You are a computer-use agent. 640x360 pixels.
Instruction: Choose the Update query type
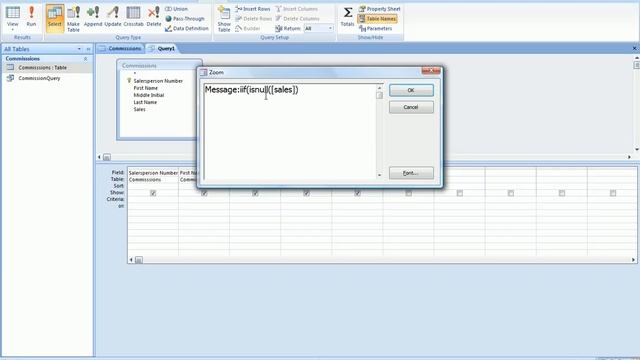point(113,18)
